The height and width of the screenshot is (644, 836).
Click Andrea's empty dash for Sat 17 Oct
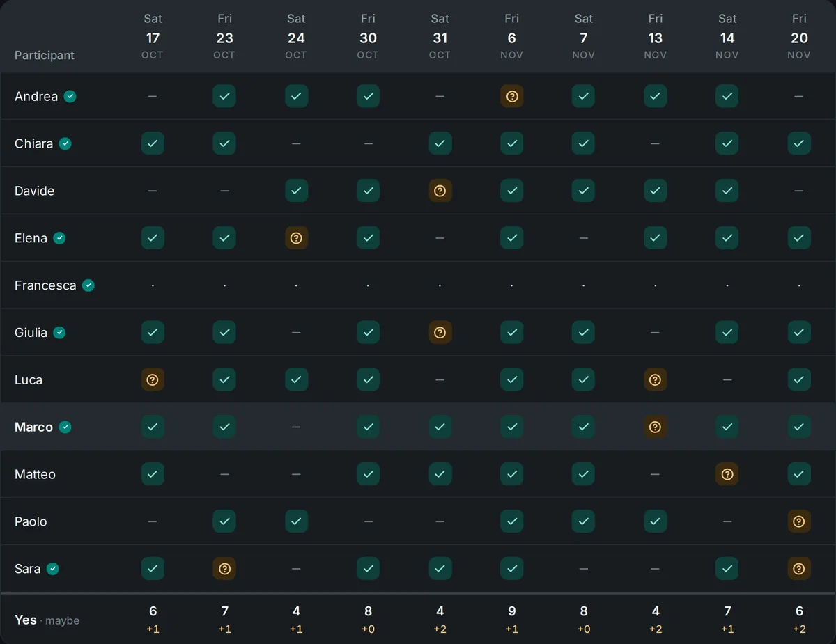click(153, 96)
